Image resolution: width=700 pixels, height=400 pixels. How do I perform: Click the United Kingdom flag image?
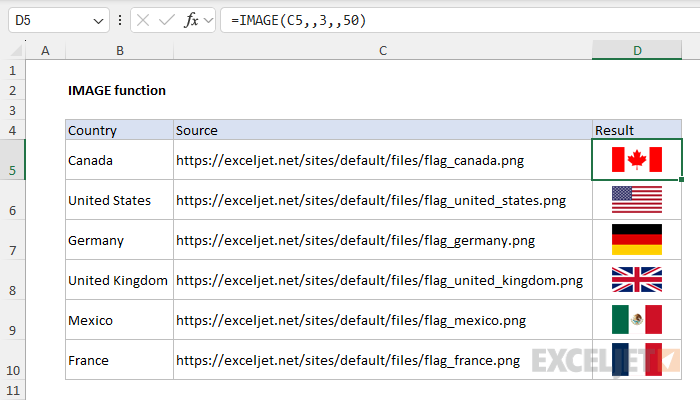point(637,279)
